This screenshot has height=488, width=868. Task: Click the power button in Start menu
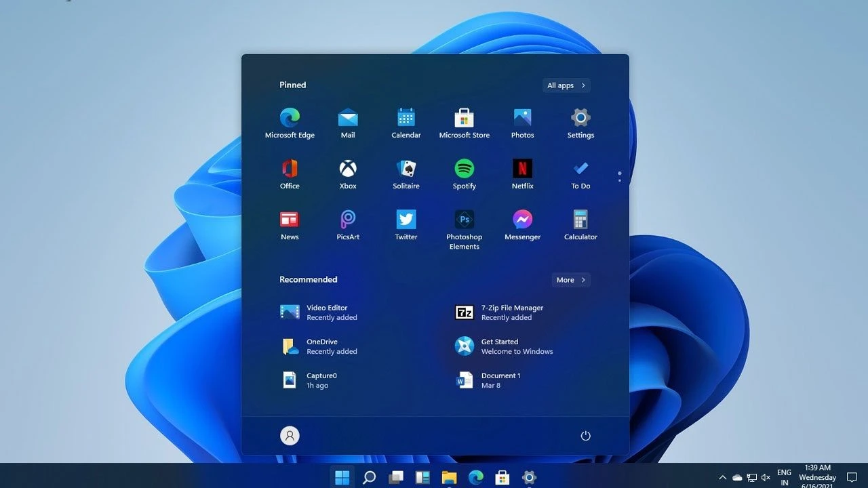click(x=585, y=436)
